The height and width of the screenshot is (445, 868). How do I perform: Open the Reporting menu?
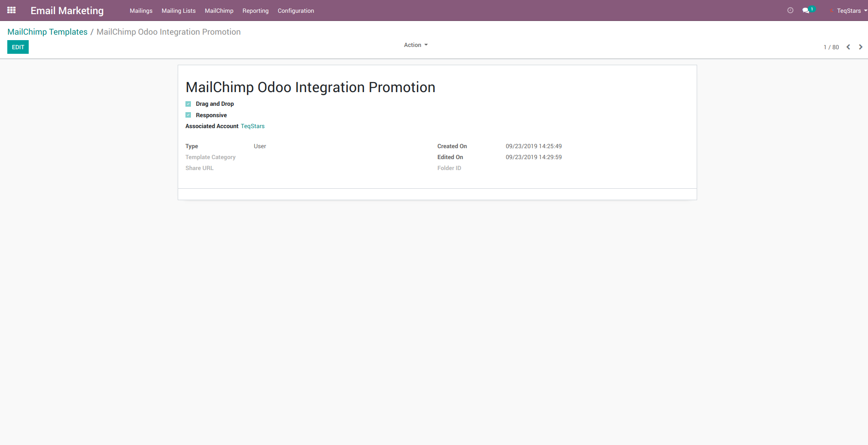[x=255, y=10]
